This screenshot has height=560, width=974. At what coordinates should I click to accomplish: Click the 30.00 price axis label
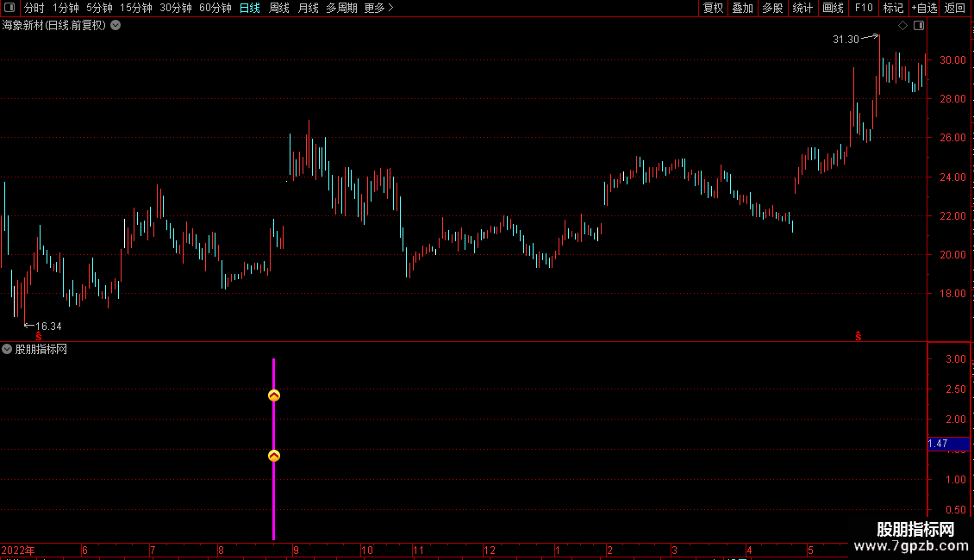(952, 60)
